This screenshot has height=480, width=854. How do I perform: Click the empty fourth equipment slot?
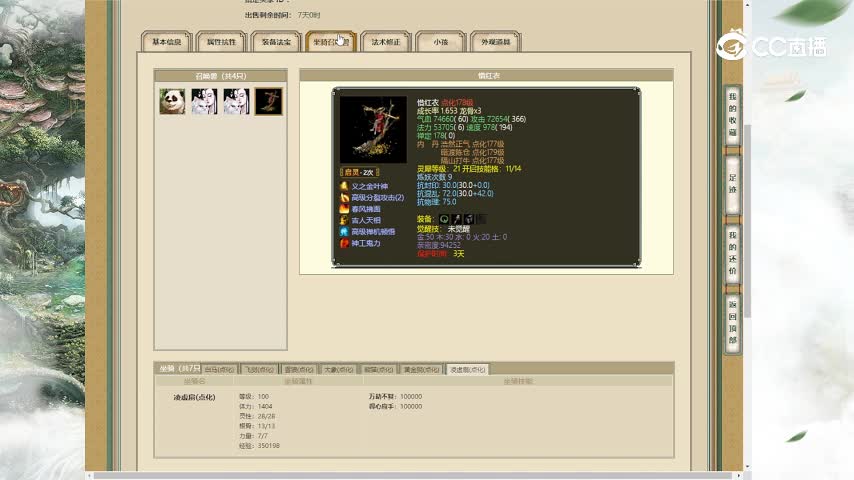(x=481, y=219)
